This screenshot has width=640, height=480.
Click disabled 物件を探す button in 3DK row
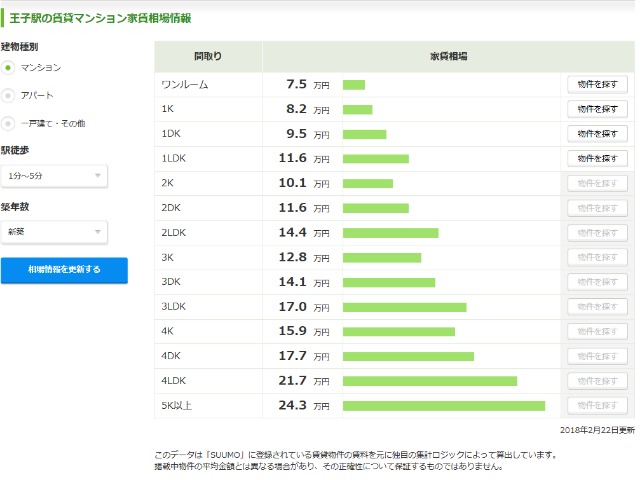click(x=597, y=282)
